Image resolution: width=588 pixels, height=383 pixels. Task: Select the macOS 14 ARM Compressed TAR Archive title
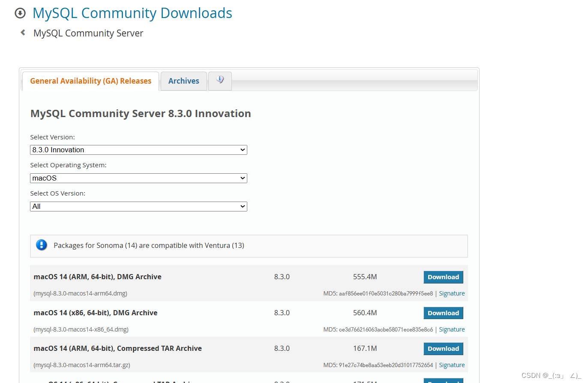[x=117, y=348]
